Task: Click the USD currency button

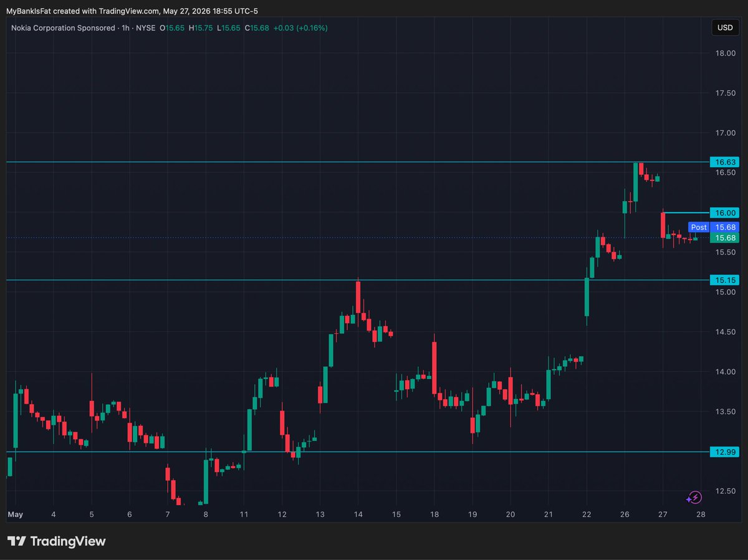Action: [725, 27]
